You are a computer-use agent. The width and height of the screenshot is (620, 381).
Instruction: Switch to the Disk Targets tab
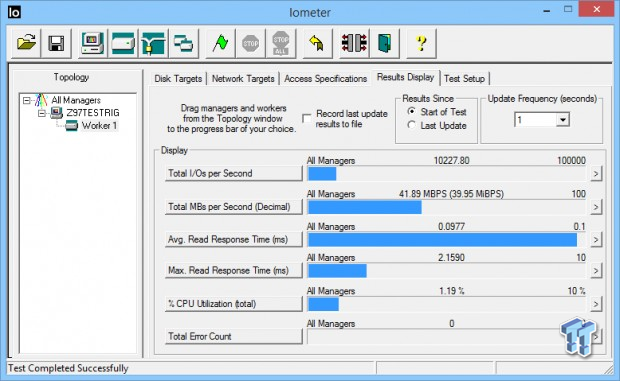coord(178,79)
